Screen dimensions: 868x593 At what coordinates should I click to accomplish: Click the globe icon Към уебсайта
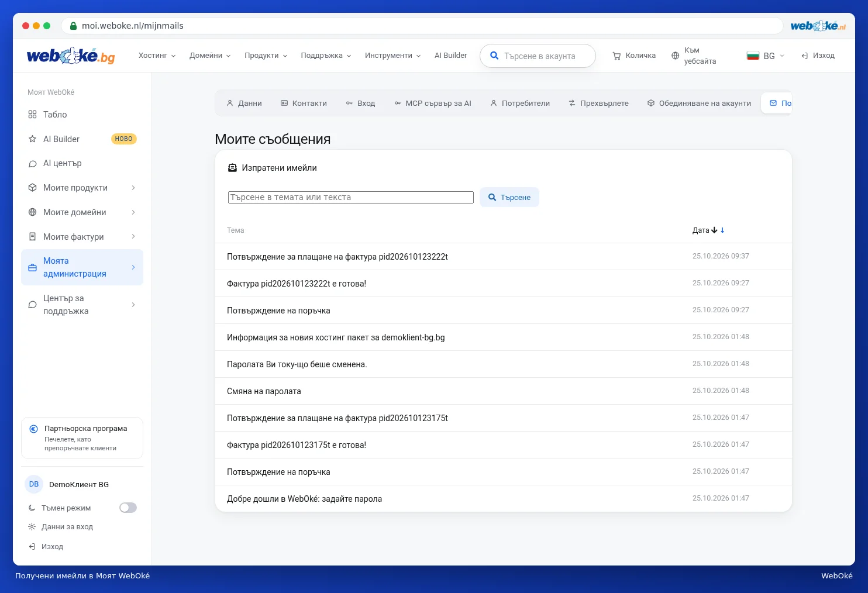pos(675,56)
